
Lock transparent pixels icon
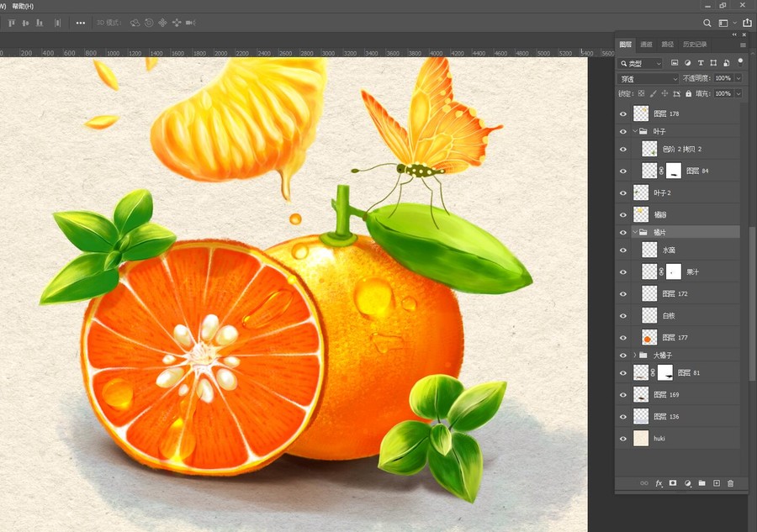tap(641, 93)
